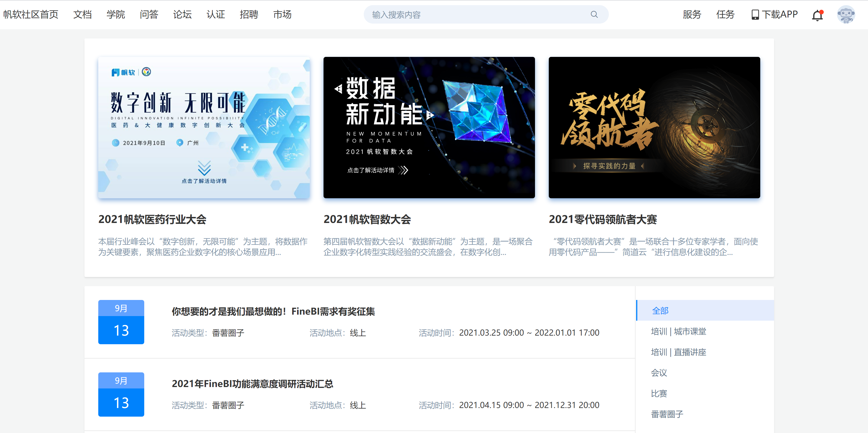Open the 论坛 menu item
Viewport: 868px width, 433px height.
[182, 14]
